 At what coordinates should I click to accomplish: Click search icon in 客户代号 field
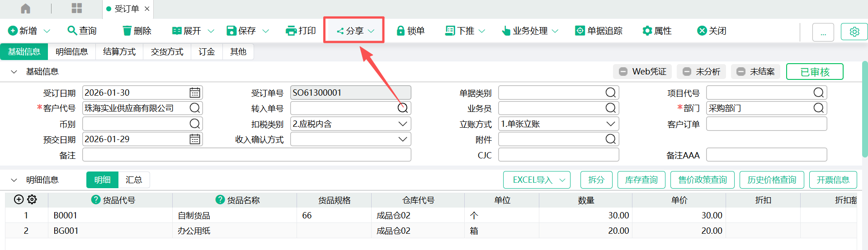pos(195,108)
